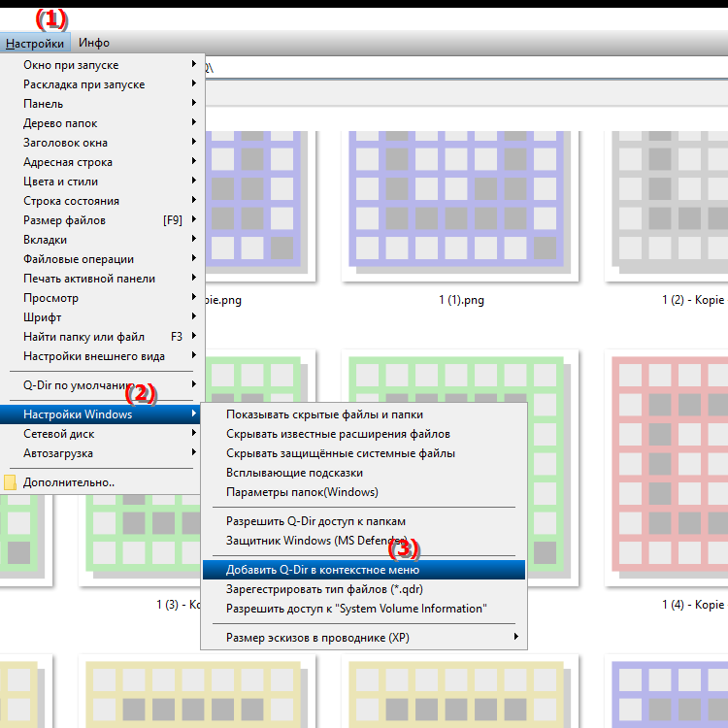Image resolution: width=728 pixels, height=728 pixels.
Task: Choose Зарегестрировать тип файлов (*.qdr)
Action: click(364, 589)
